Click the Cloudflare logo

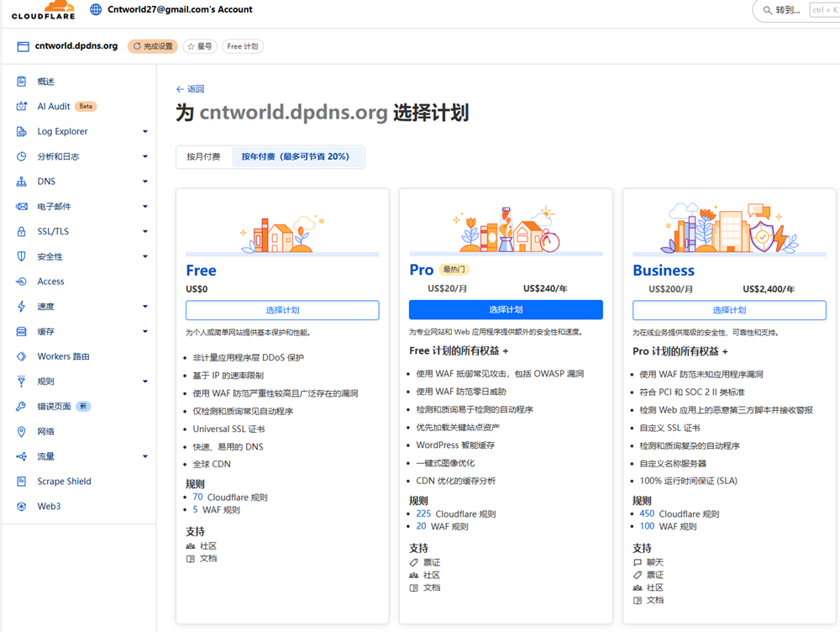pos(44,10)
